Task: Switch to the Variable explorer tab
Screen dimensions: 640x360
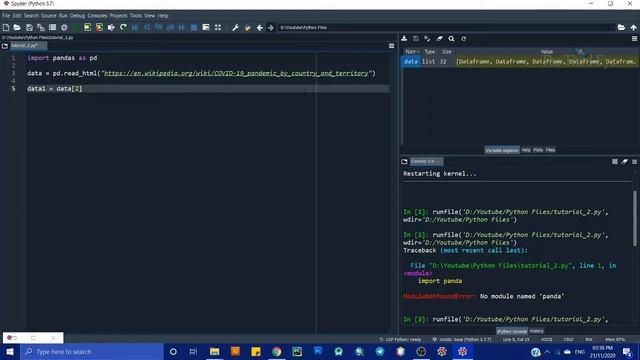Action: [502, 150]
